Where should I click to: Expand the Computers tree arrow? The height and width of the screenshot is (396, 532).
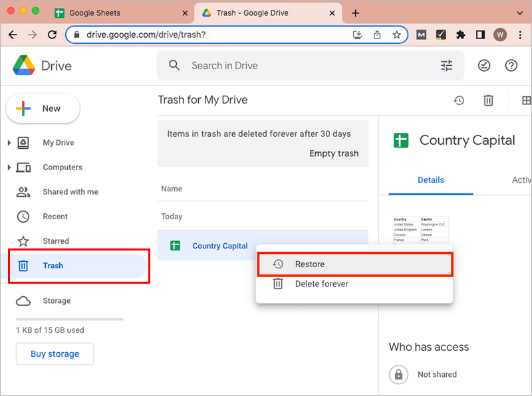pyautogui.click(x=9, y=167)
